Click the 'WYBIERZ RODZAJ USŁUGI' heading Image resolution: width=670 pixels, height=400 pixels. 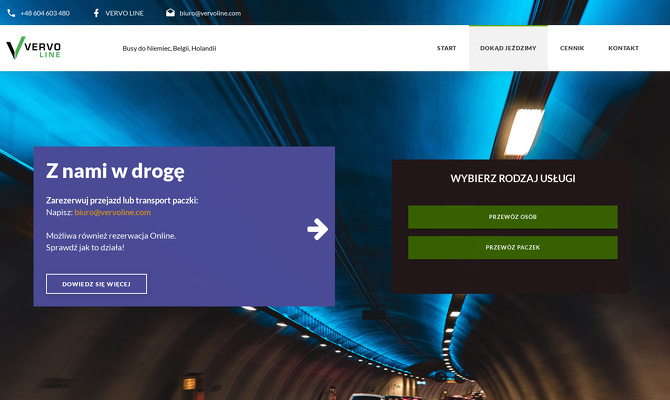coord(512,178)
